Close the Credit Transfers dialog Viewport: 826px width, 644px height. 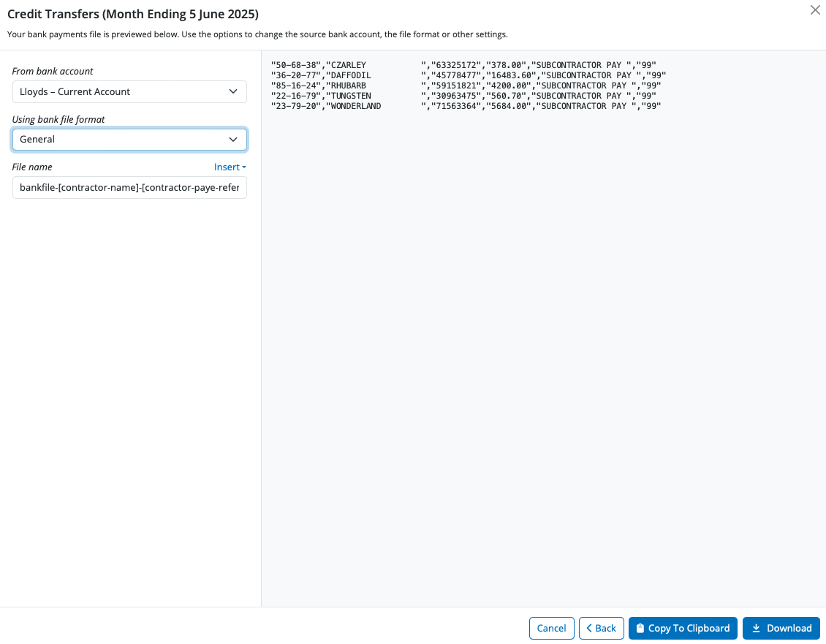pos(815,10)
